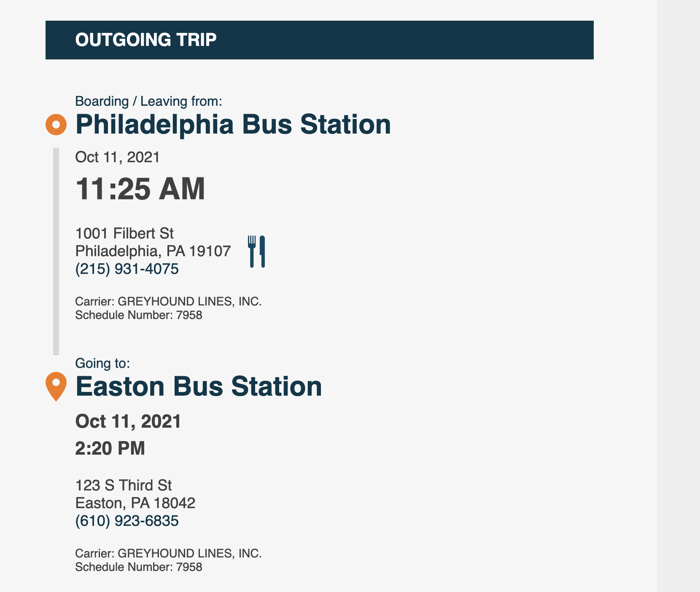Click the Philadelphia phone number (215) 931-4075
Screen dimensions: 700x592
127,269
